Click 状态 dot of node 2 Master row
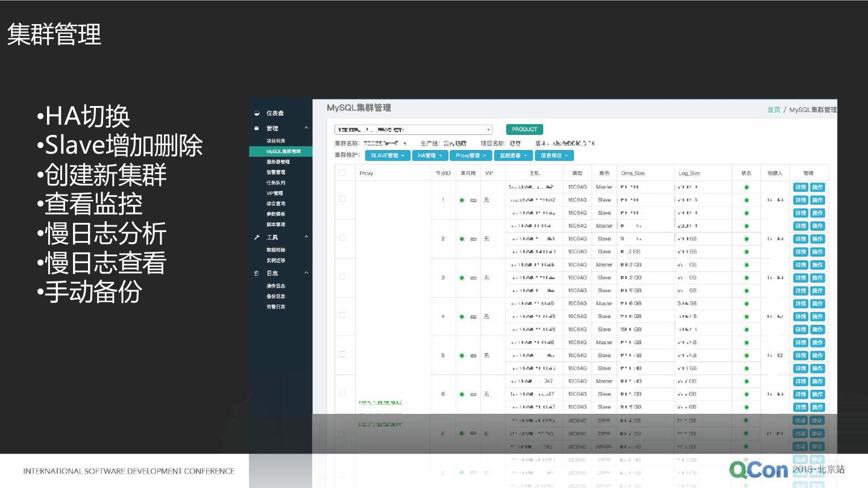The height and width of the screenshot is (488, 868). click(746, 226)
